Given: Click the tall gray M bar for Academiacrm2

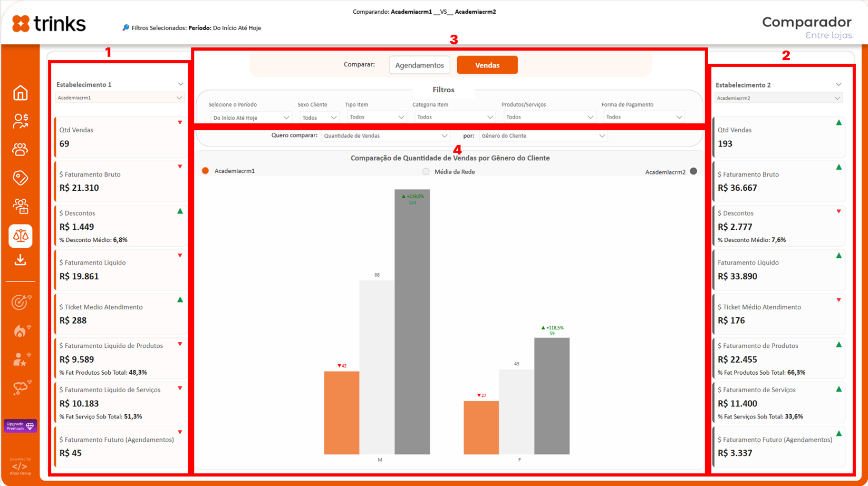Looking at the screenshot, I should (x=412, y=327).
